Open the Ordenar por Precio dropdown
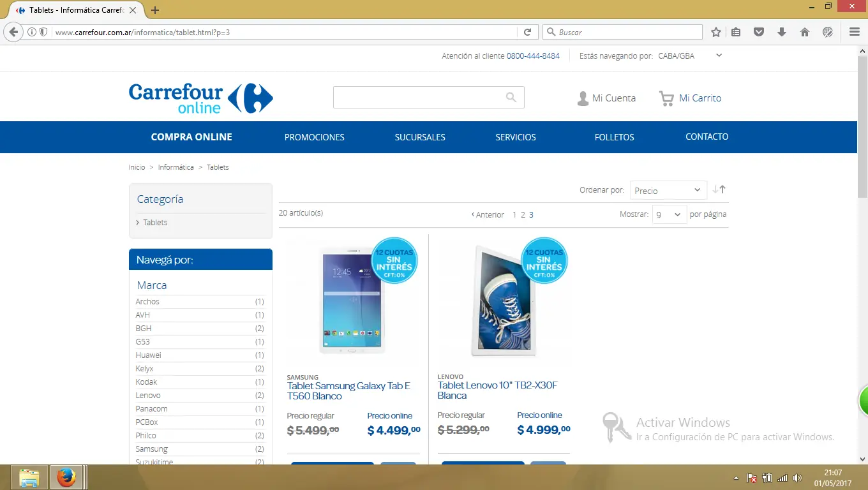868x490 pixels. pyautogui.click(x=668, y=190)
